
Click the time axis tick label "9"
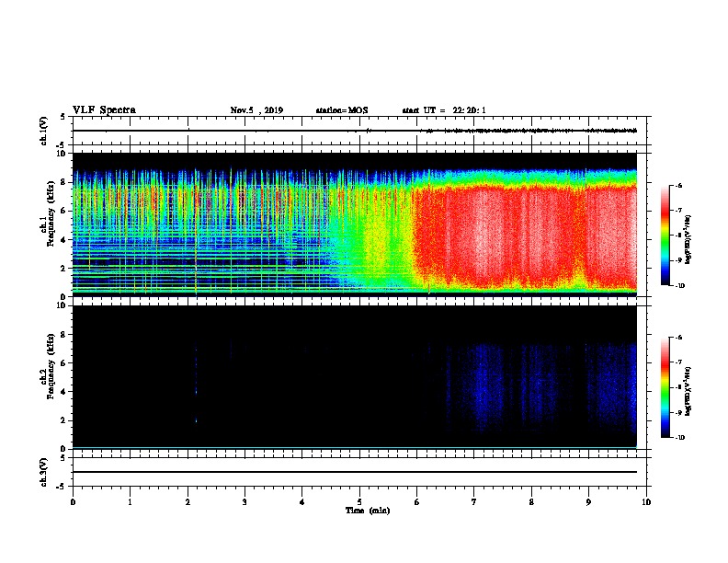point(588,502)
